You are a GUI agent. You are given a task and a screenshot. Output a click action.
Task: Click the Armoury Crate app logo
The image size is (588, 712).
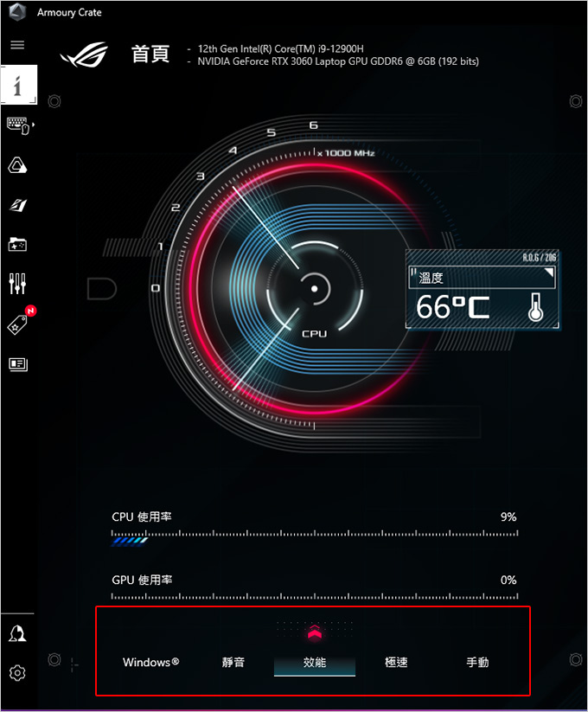click(17, 12)
